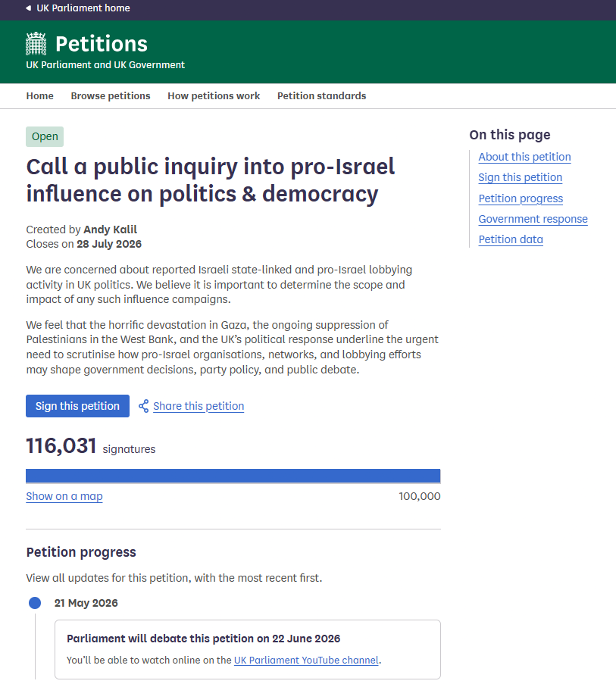Jump to Sign this petition in sidebar
The height and width of the screenshot is (684, 616).
point(520,177)
